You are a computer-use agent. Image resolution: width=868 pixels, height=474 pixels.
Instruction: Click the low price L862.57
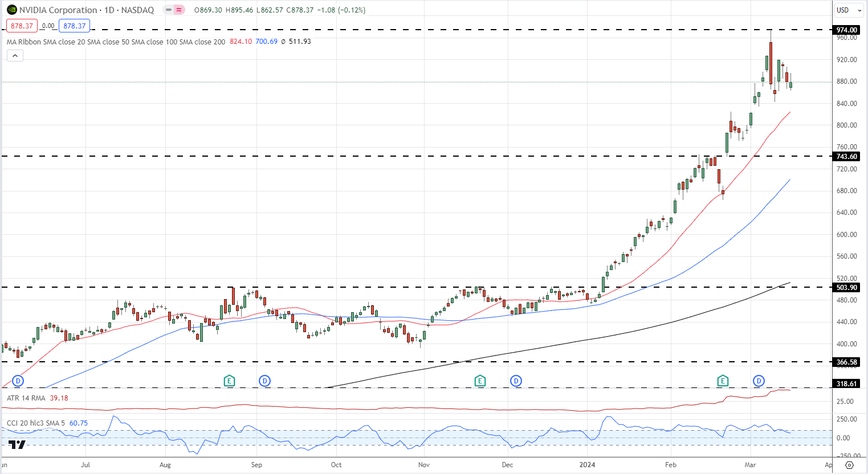(270, 10)
